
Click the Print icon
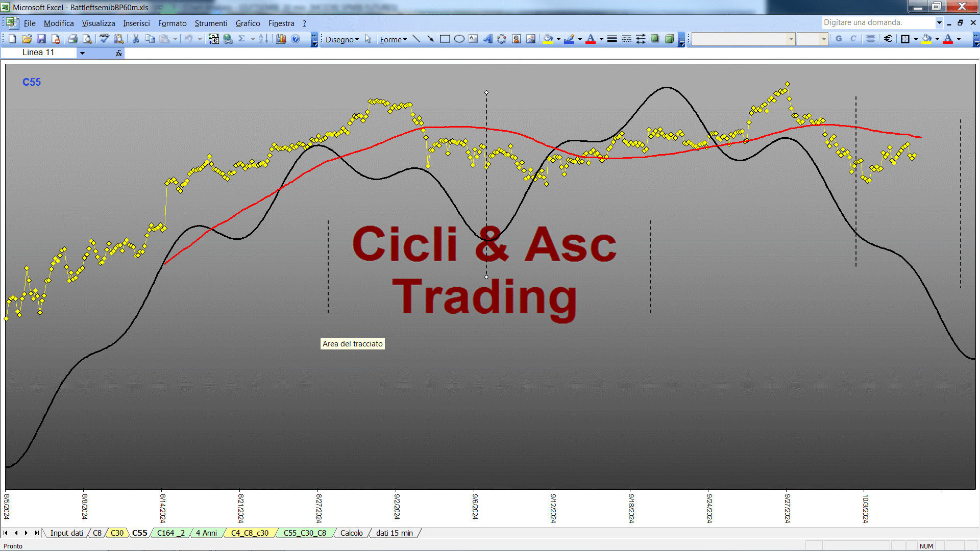pos(73,39)
